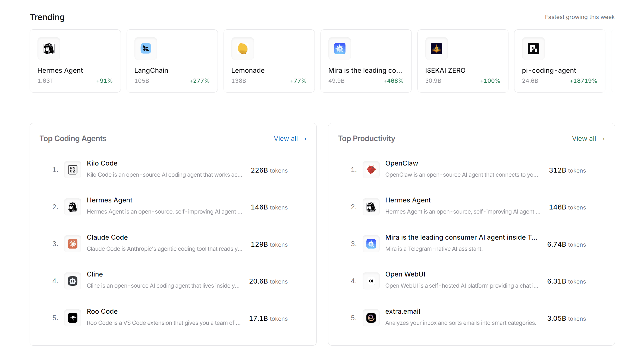
Task: Open the Claude Code starburst icon
Action: coord(73,244)
